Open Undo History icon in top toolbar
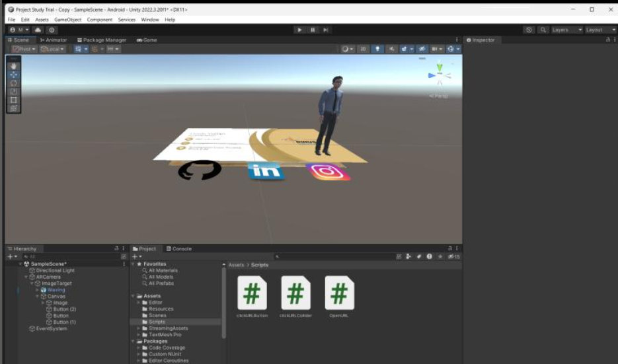The width and height of the screenshot is (618, 364). [529, 30]
